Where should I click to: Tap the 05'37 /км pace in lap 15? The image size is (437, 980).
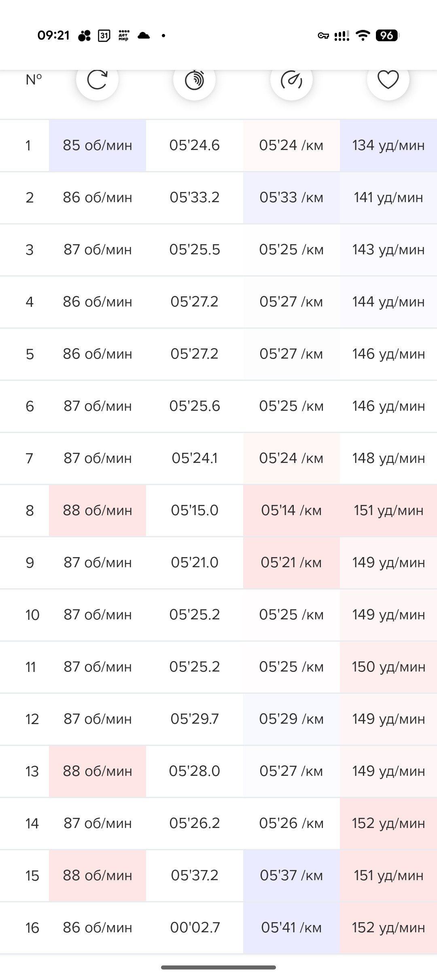291,876
